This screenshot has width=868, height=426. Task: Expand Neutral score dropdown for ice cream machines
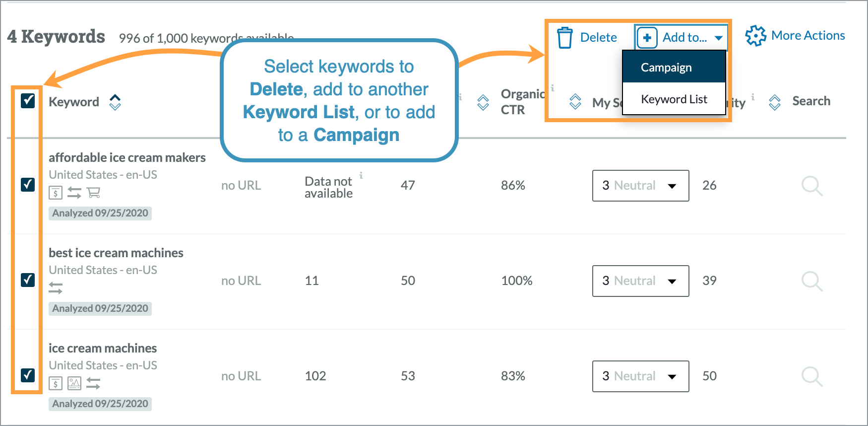(640, 376)
